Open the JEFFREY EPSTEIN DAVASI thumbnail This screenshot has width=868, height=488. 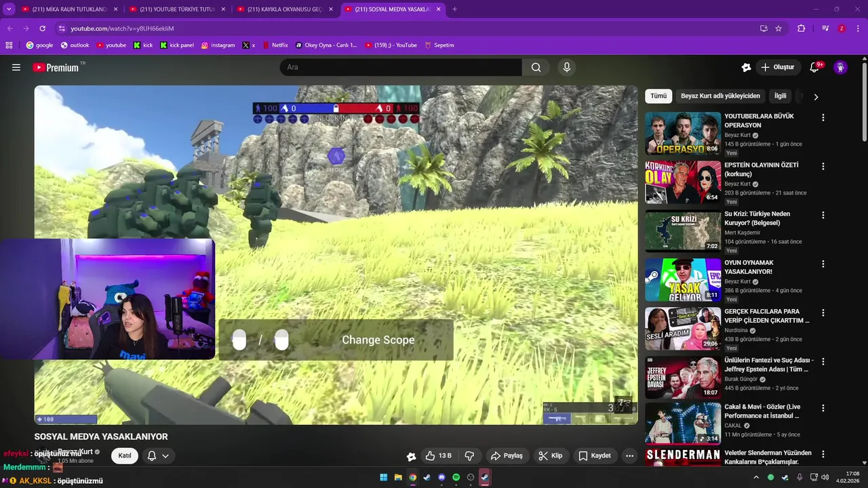(683, 378)
